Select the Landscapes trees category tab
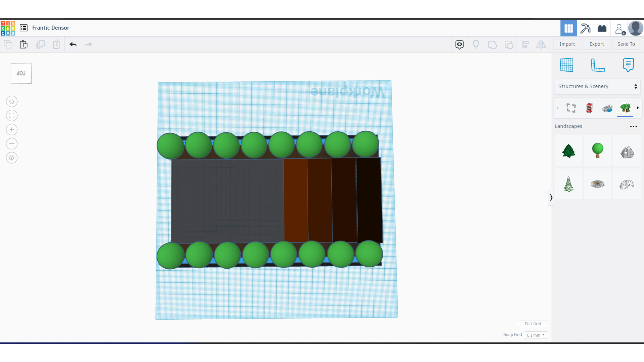This screenshot has height=362, width=644. [625, 108]
